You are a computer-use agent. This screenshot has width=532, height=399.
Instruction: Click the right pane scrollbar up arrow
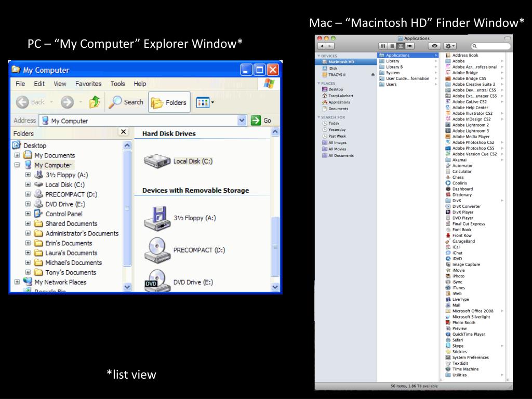click(x=275, y=131)
